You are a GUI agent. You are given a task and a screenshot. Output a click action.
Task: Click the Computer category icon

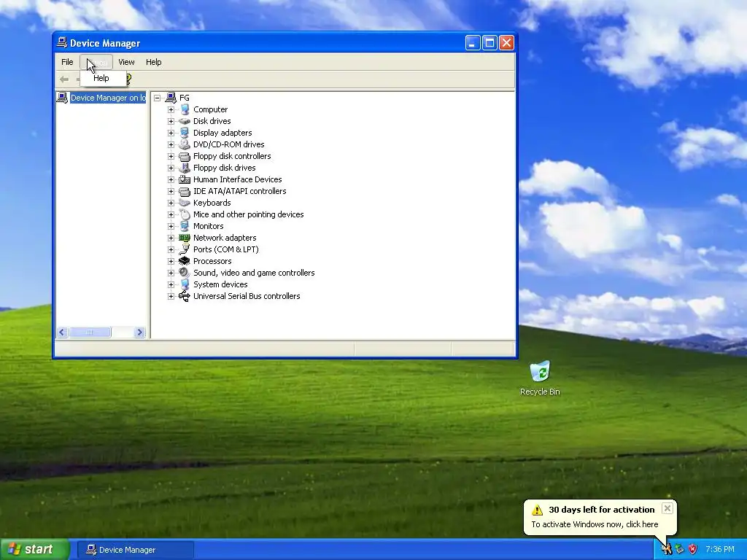pos(185,109)
